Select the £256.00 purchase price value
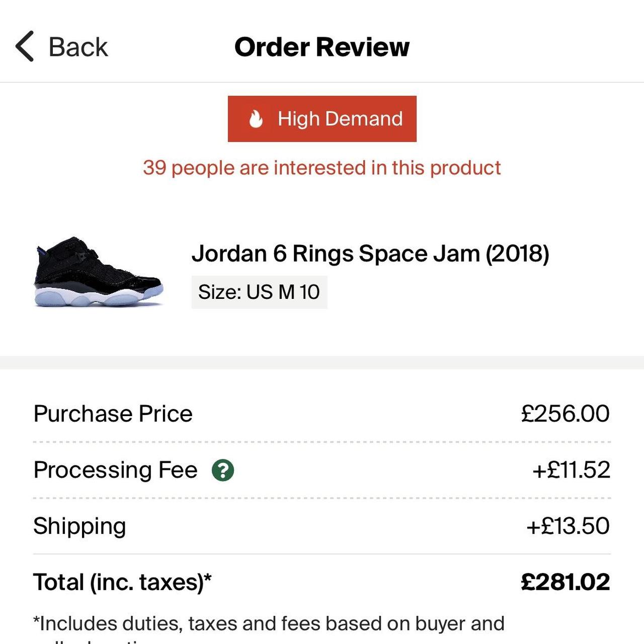Screen dimensions: 644x644 [x=566, y=413]
